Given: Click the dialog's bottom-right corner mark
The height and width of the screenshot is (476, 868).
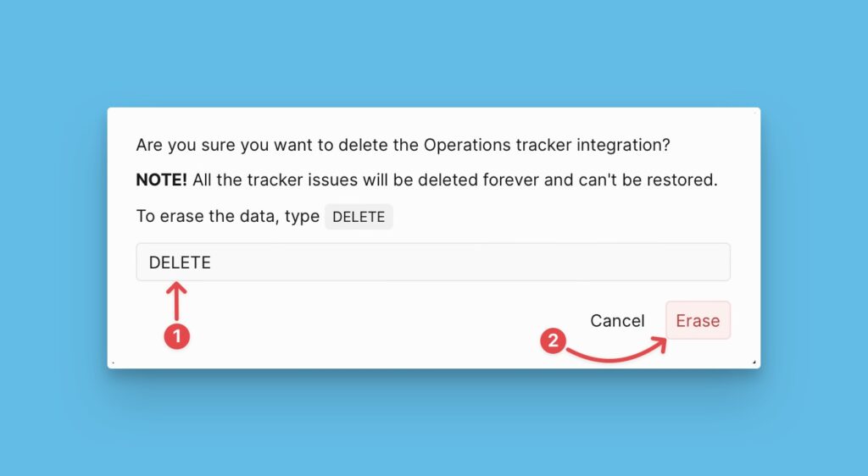Looking at the screenshot, I should pos(754,363).
